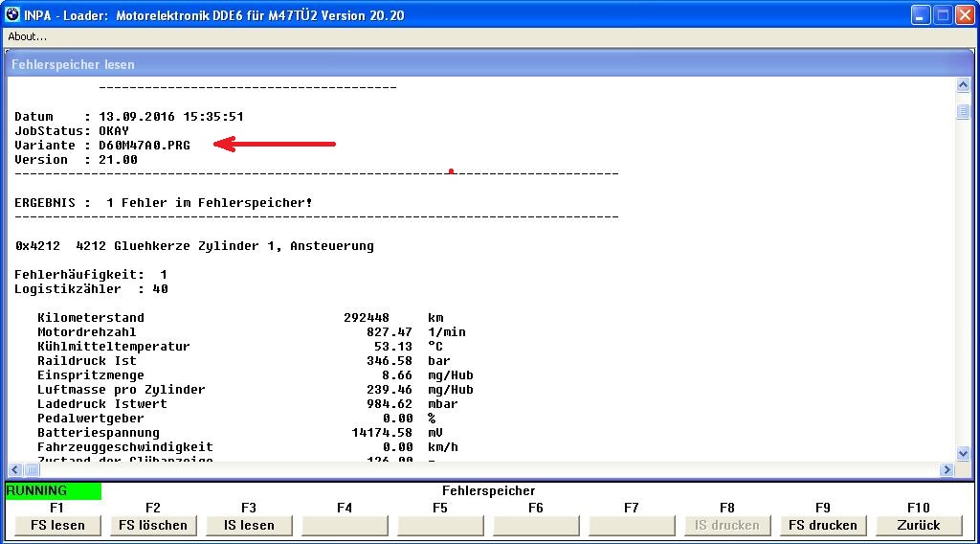Click the IS lesen button
The width and height of the screenshot is (980, 544).
[249, 525]
